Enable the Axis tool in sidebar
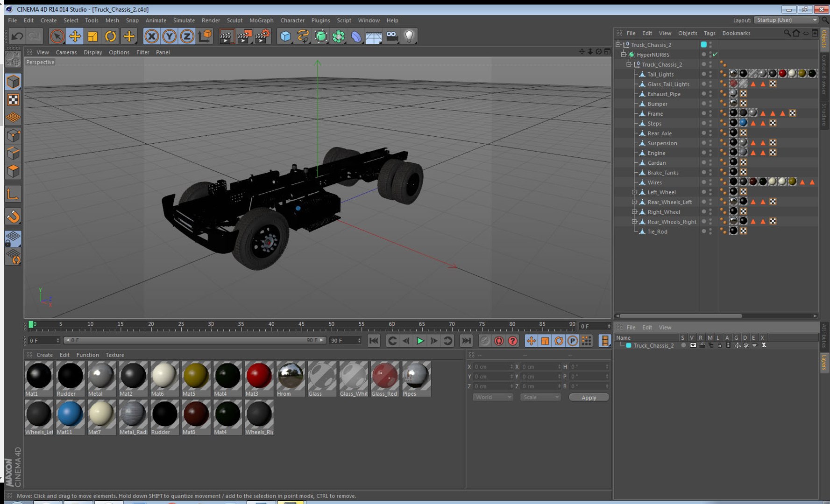 (13, 194)
